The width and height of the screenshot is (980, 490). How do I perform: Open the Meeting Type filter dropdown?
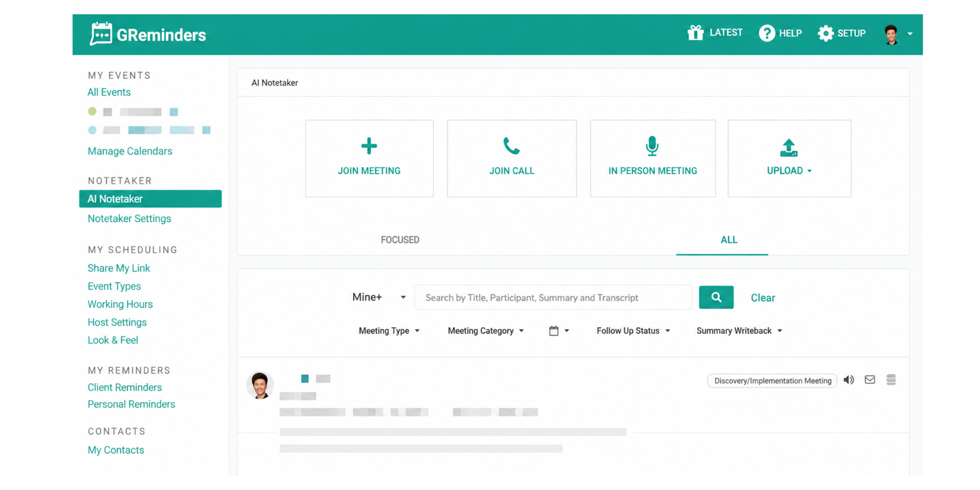tap(389, 331)
